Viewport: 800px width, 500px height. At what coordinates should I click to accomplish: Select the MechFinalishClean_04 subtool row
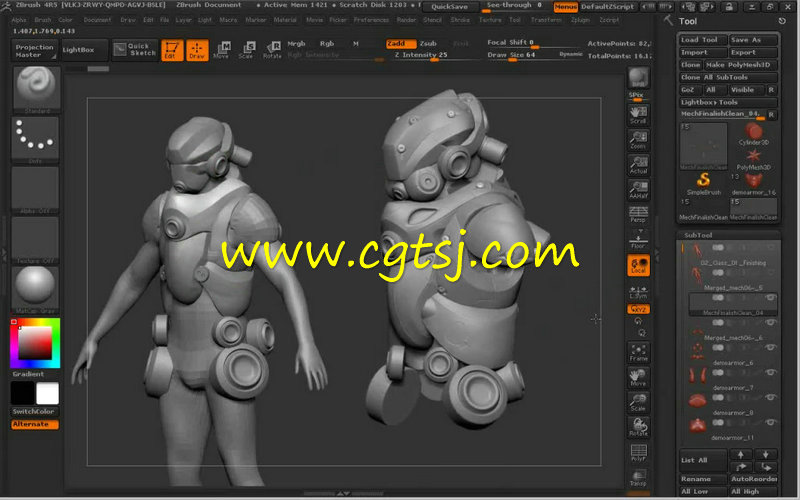point(733,305)
